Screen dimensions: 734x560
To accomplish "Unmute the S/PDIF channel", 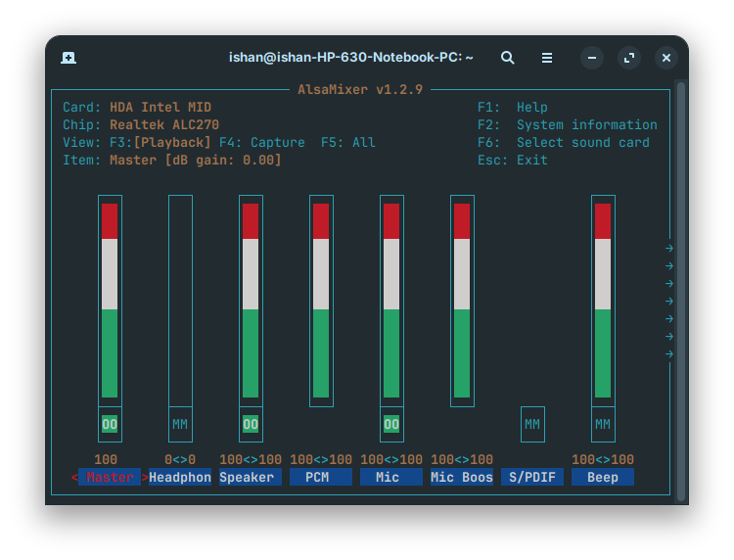I will click(x=532, y=424).
